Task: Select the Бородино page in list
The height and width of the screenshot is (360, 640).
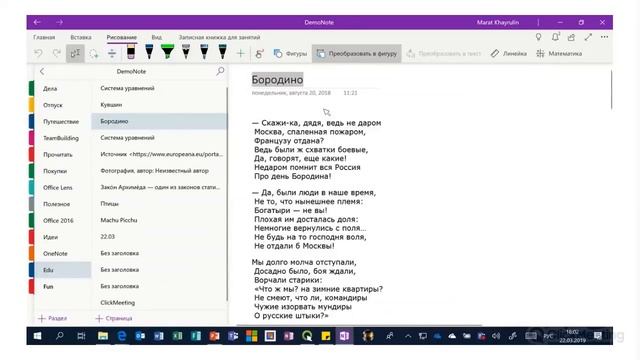Action: click(159, 121)
